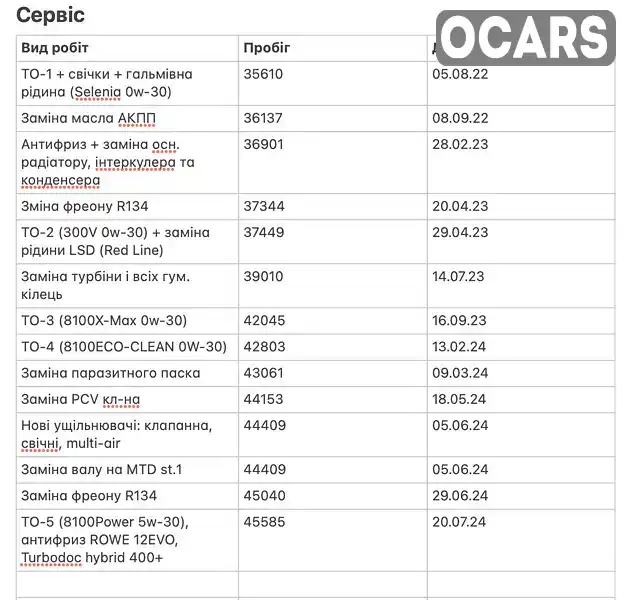The image size is (626, 600).
Task: Click the Заміна паразитного паска cell
Action: tap(127, 373)
